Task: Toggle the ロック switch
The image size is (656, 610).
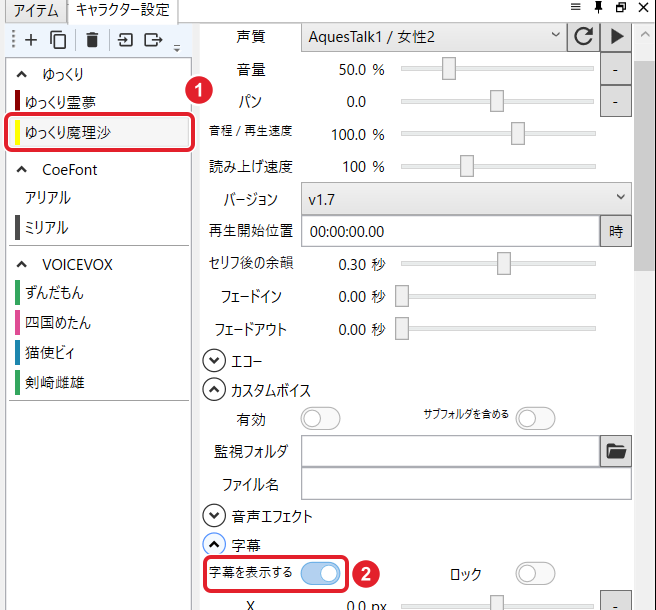Action: coord(535,573)
